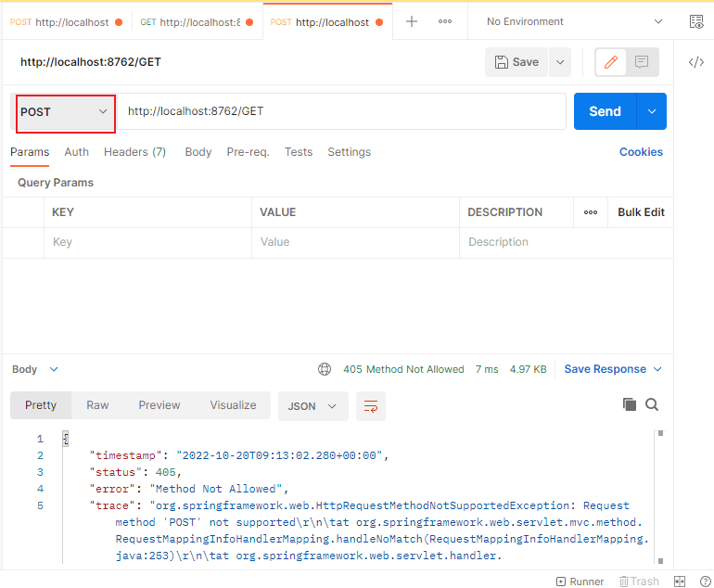Open Headers (7) tab

tap(134, 152)
